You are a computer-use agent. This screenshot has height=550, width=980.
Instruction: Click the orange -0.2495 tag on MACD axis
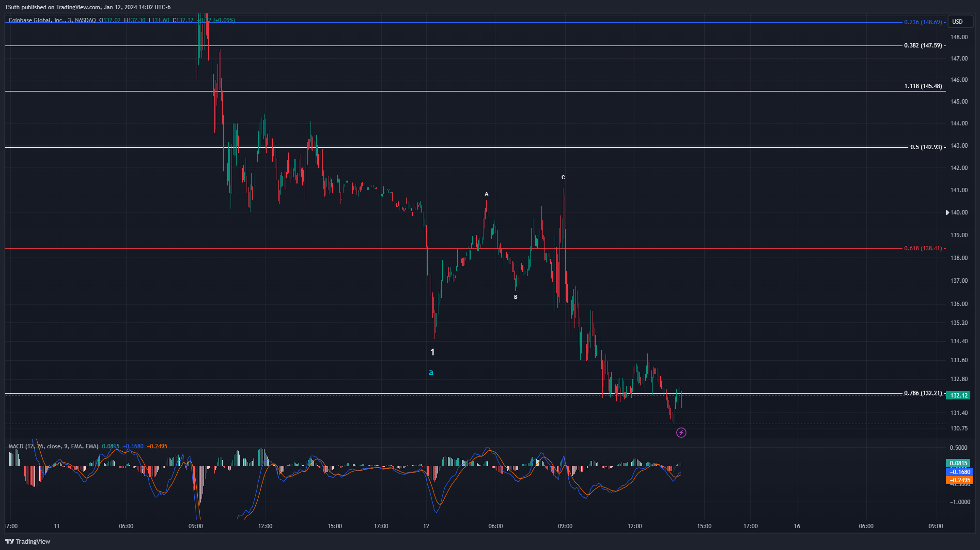tap(959, 480)
